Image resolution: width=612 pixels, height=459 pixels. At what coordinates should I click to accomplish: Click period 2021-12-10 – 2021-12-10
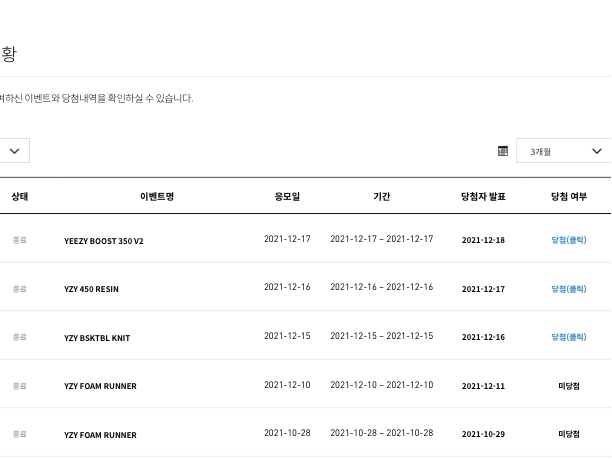pos(382,385)
